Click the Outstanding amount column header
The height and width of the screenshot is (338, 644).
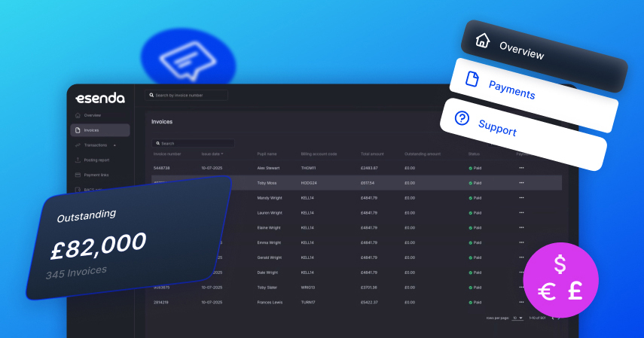[x=423, y=154]
